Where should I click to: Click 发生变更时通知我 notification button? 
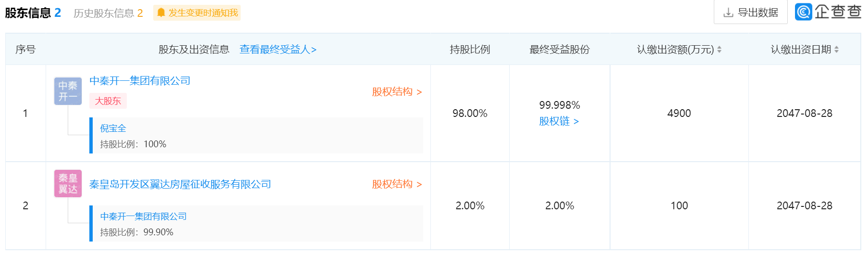pos(197,13)
